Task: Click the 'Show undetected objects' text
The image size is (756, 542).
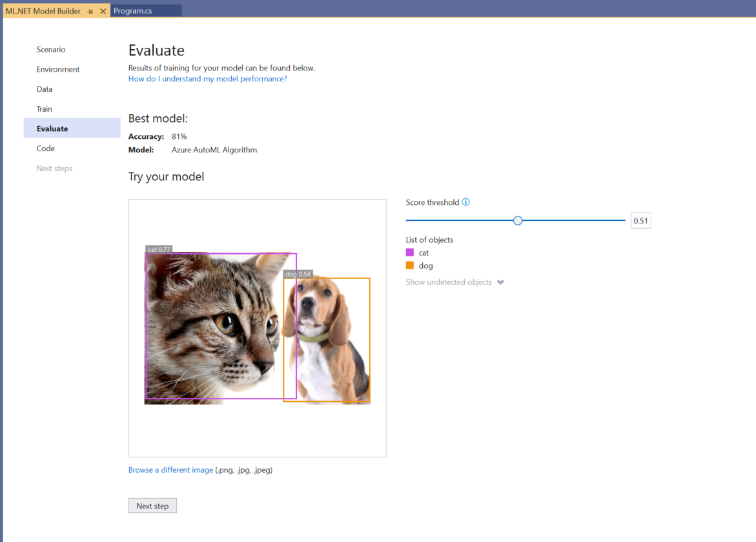Action: tap(449, 282)
